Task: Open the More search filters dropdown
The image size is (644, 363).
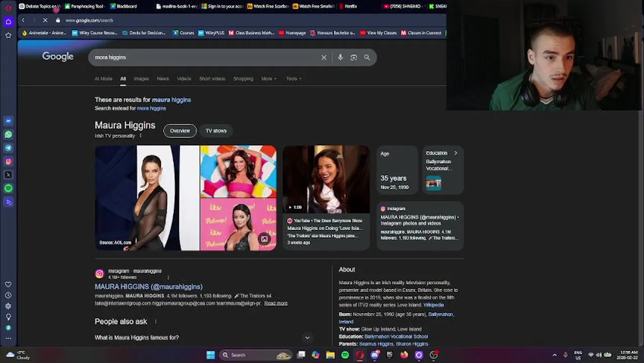Action: coord(269,79)
